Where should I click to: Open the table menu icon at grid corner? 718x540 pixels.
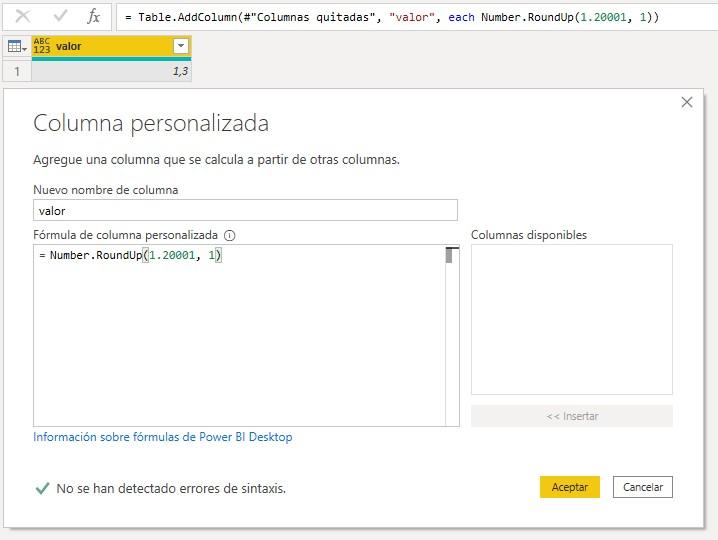(16, 46)
